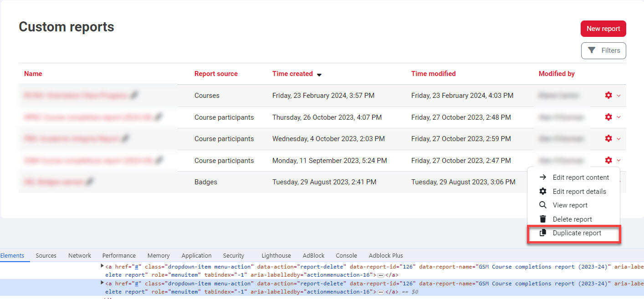Expand the non-highlighted anchor node's disclosure triangle

[x=102, y=266]
